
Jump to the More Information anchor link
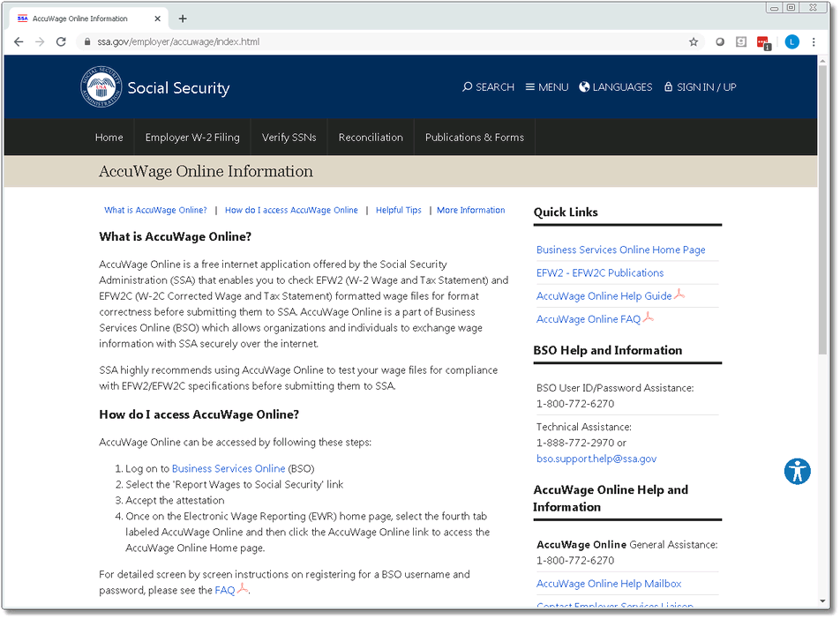[x=471, y=210]
